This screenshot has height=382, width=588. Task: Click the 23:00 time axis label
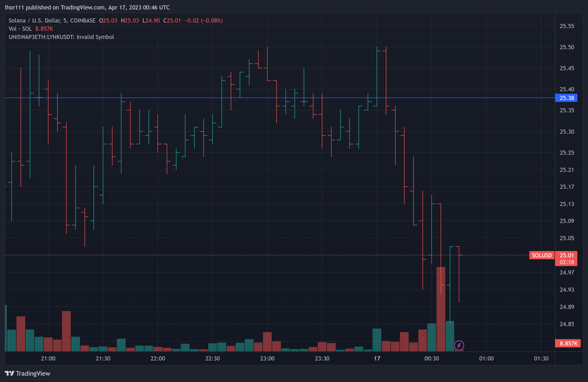tap(267, 358)
